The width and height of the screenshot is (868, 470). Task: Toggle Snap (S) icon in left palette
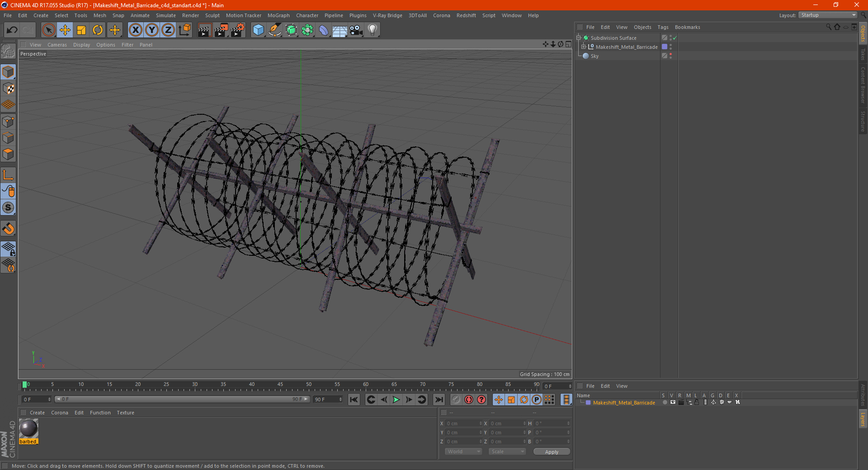[x=8, y=208]
